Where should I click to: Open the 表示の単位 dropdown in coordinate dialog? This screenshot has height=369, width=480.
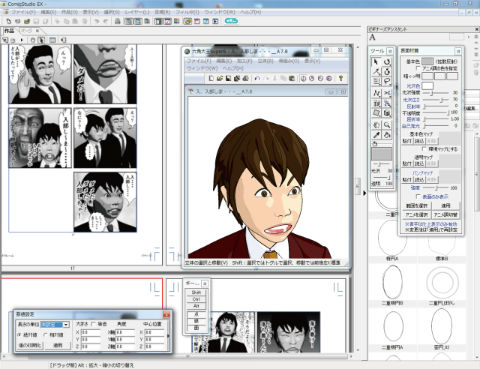[x=66, y=324]
